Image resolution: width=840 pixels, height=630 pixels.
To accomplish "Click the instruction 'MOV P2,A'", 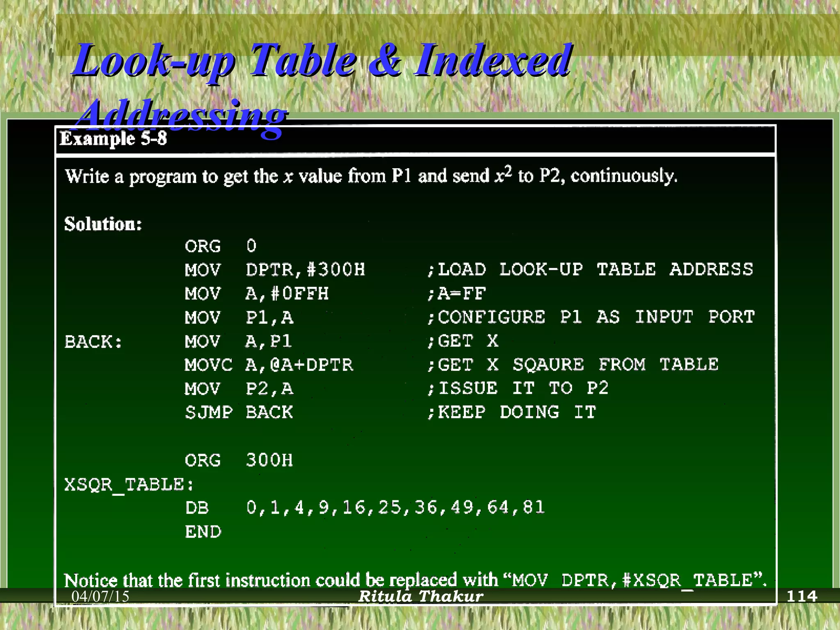I will [239, 389].
